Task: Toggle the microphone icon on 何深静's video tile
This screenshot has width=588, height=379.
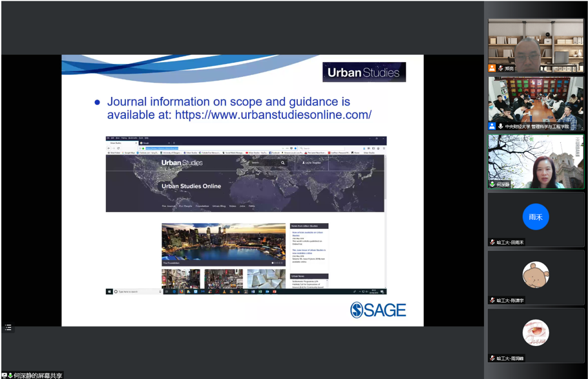Action: [x=492, y=184]
